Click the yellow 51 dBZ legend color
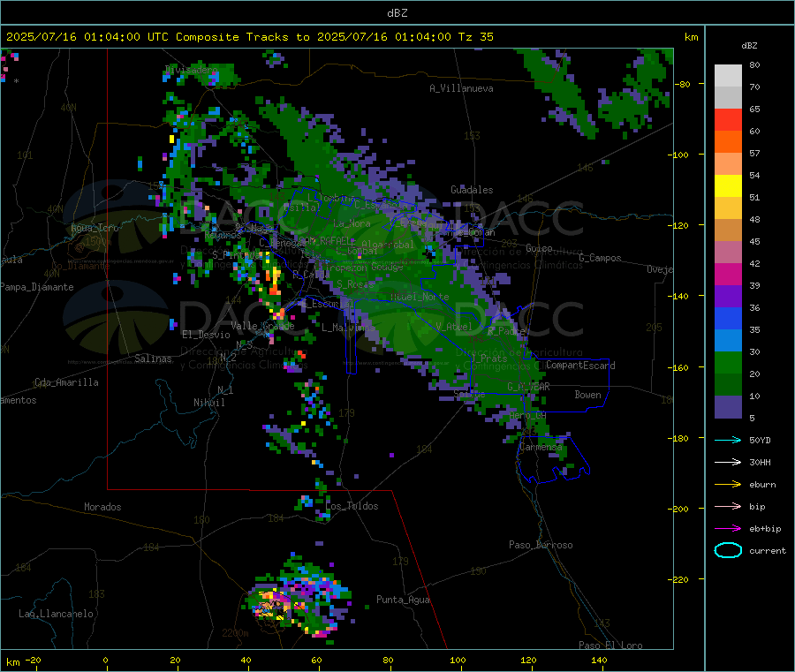This screenshot has height=672, width=795. (728, 186)
